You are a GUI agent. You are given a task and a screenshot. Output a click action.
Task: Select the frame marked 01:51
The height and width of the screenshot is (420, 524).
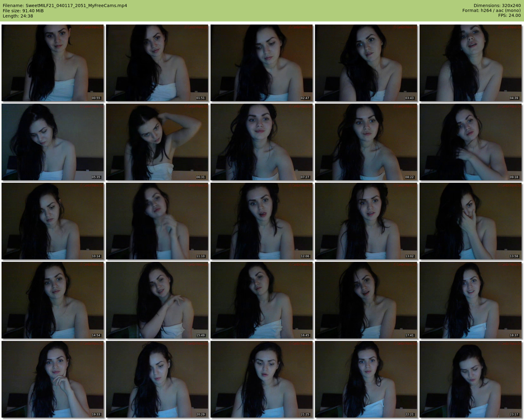click(157, 63)
